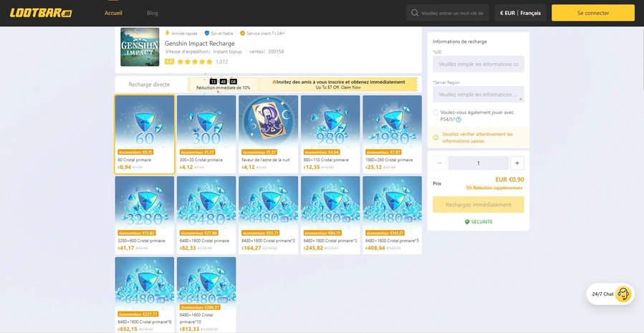Open the EUR / Français currency-language selector

pos(520,13)
